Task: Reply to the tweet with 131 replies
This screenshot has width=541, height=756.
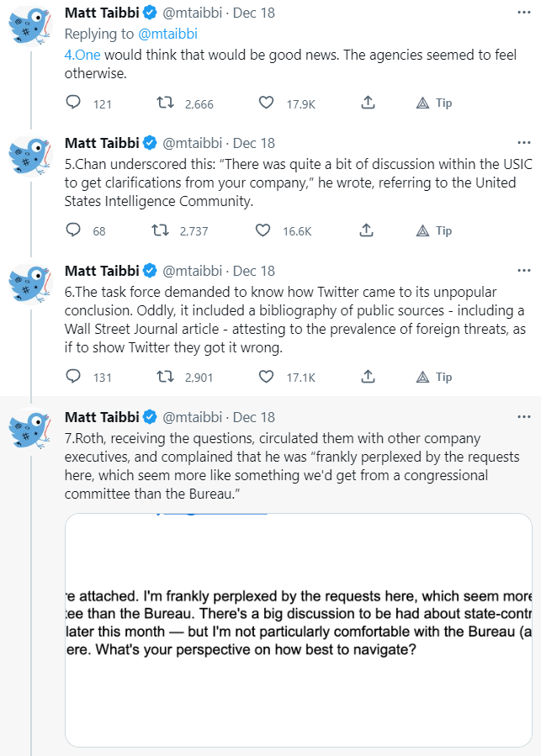Action: click(73, 377)
